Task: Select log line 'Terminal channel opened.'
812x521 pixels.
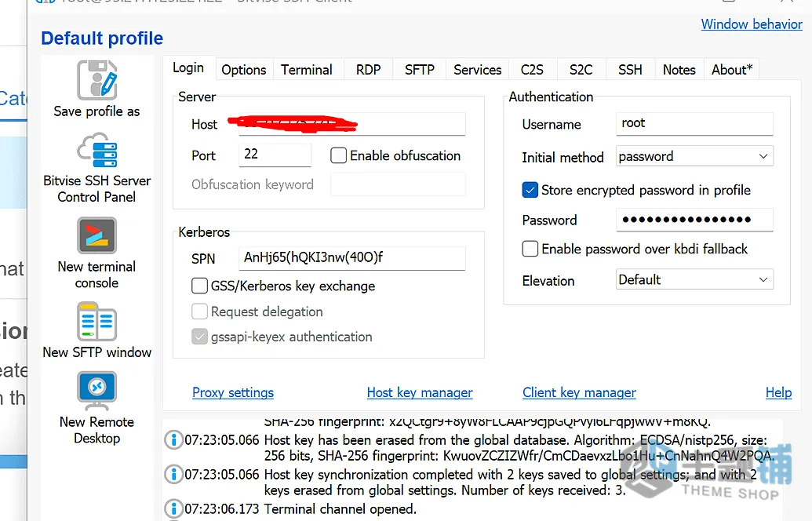Action: point(340,509)
